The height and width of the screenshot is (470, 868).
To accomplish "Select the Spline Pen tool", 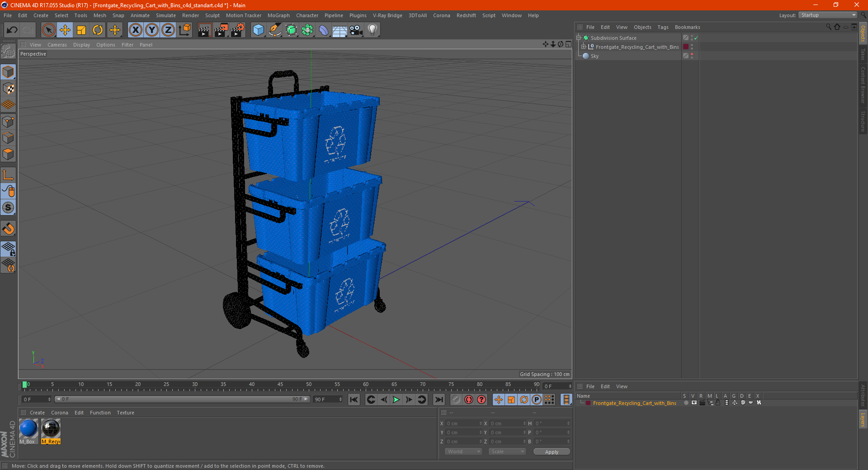I will point(275,30).
